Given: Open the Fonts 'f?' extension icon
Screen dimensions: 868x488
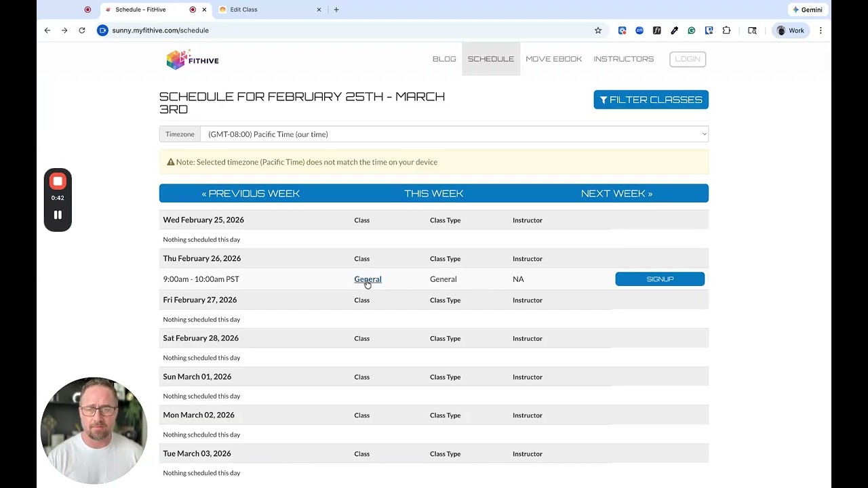Looking at the screenshot, I should [x=657, y=30].
